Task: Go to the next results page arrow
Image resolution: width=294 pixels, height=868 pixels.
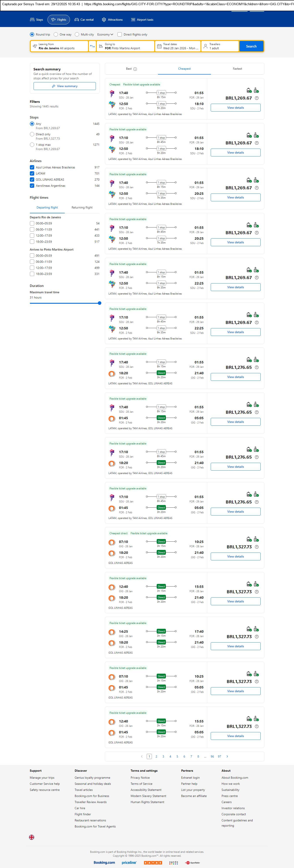Action: (x=227, y=756)
